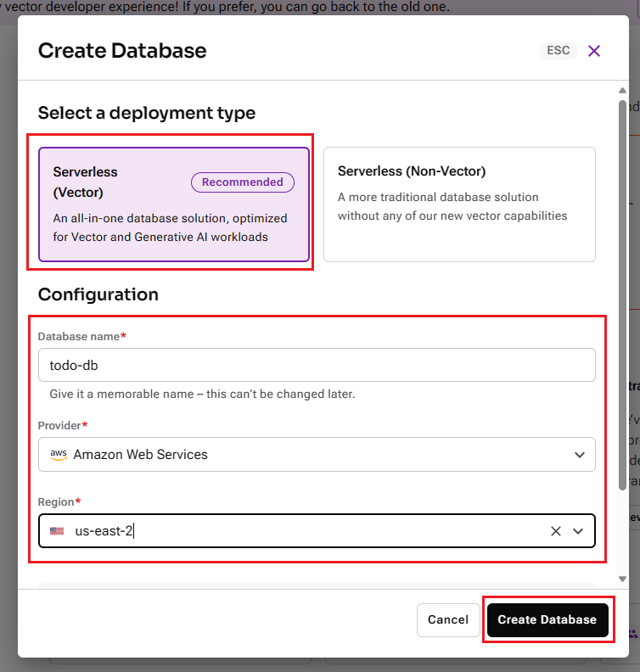Click the Create Database button
This screenshot has height=672, width=640.
[x=547, y=619]
